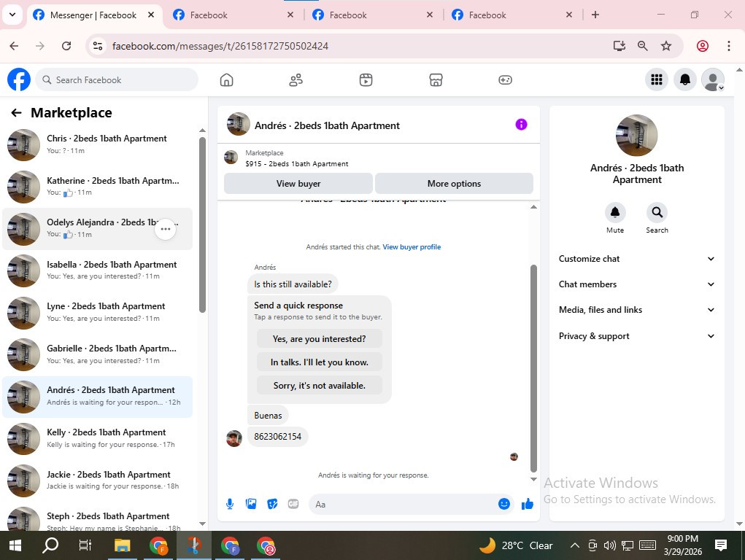Expand the Customize chat section
The height and width of the screenshot is (560, 745).
(637, 259)
